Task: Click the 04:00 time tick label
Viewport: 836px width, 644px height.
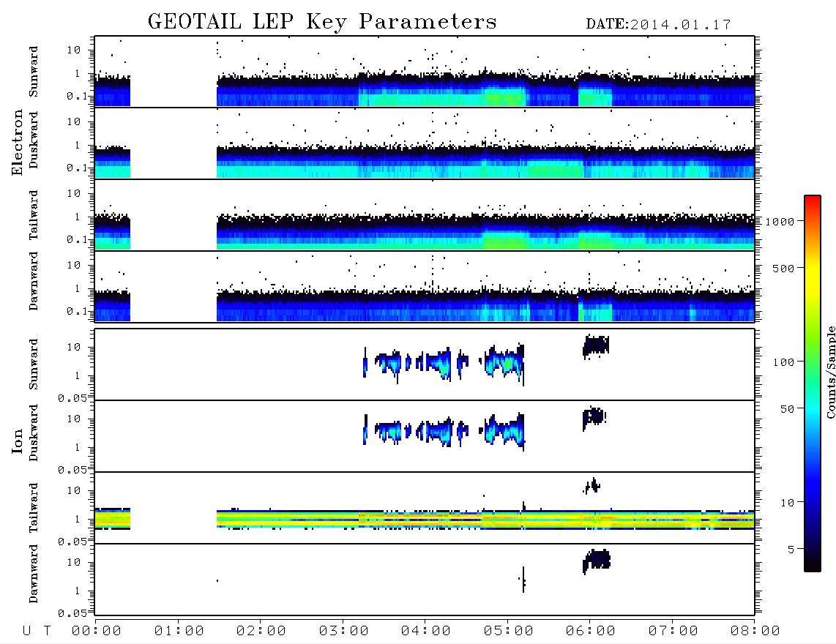Action: tap(426, 632)
